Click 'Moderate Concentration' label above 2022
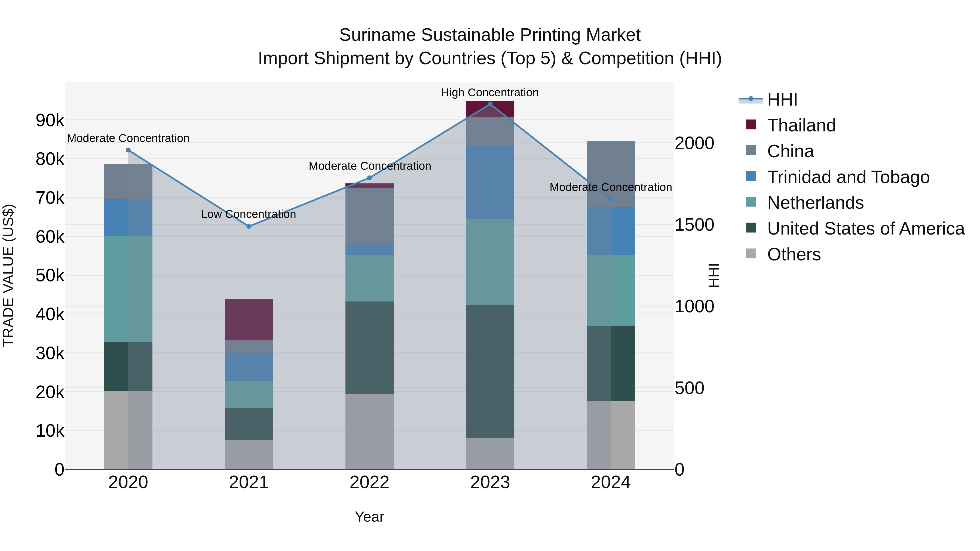 [x=370, y=166]
